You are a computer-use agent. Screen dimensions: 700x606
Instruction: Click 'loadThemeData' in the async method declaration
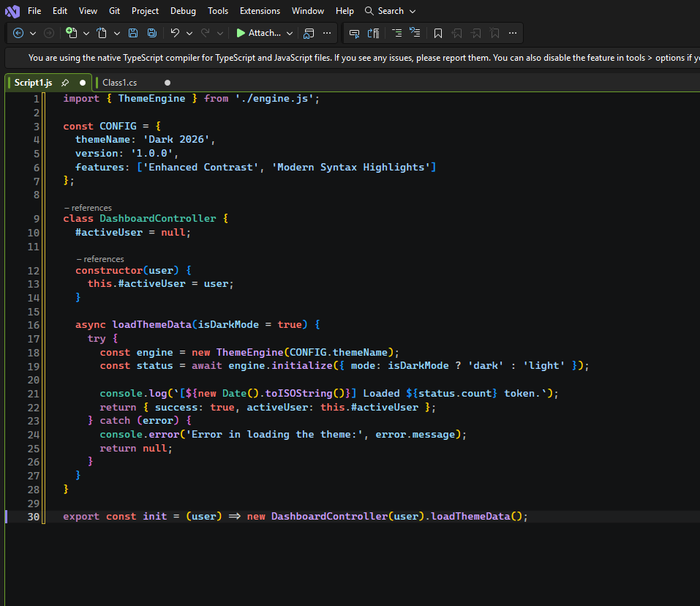tap(151, 325)
